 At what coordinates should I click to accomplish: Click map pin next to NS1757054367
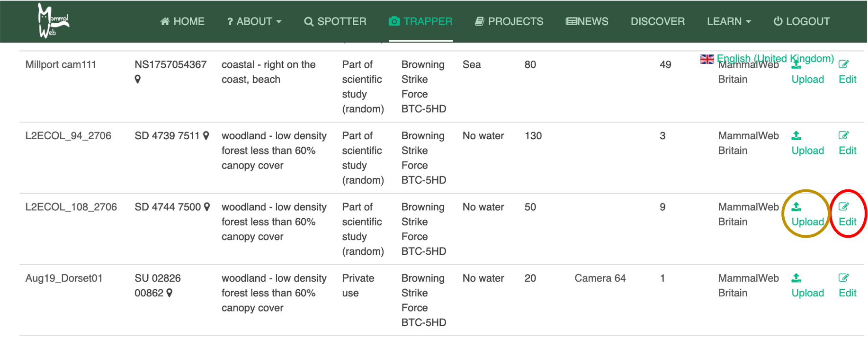click(138, 79)
